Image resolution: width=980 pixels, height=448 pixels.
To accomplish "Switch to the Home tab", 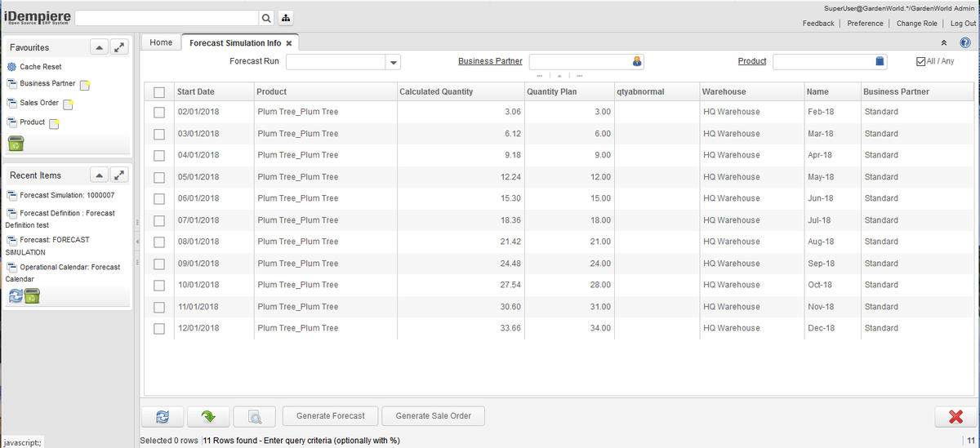I will (x=161, y=42).
